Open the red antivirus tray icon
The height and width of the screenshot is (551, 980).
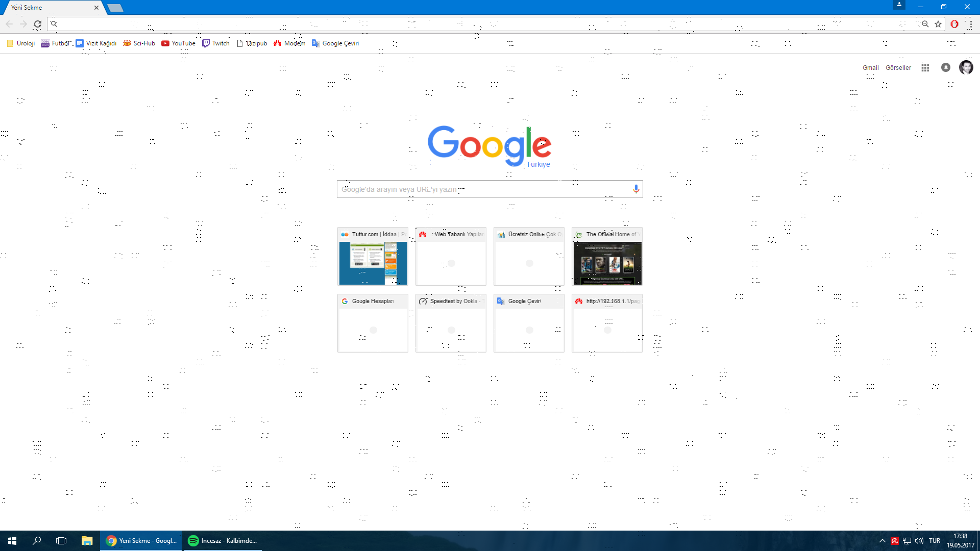[895, 541]
